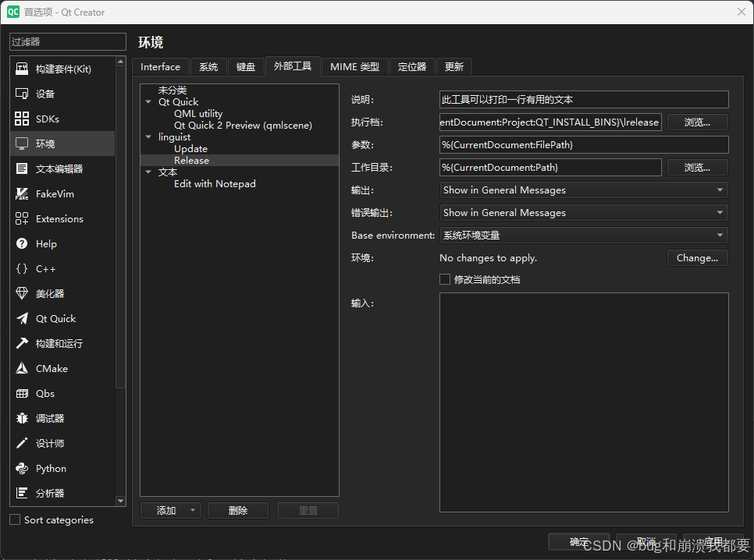
Task: Open the FakeVim category icon
Action: click(x=22, y=193)
